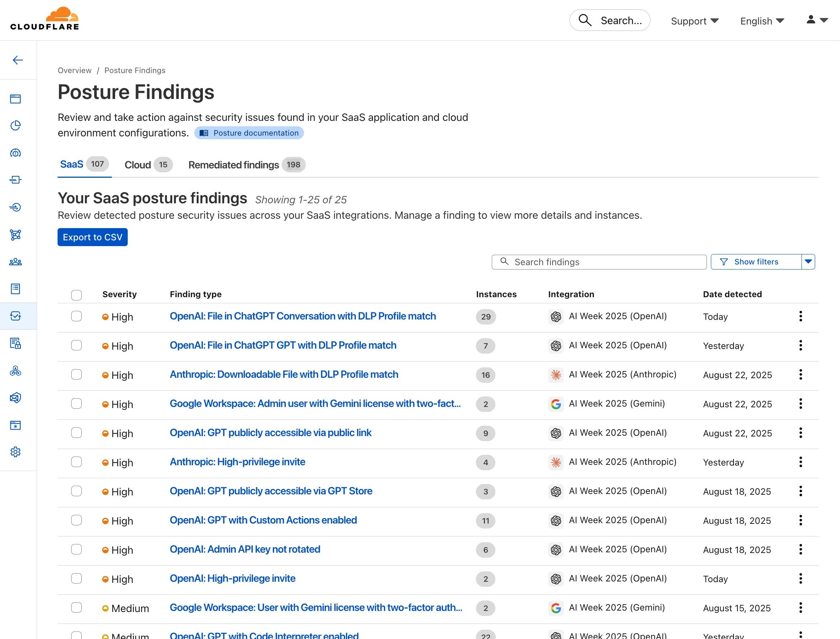Image resolution: width=840 pixels, height=639 pixels.
Task: Open the Cloud findings tab
Action: click(138, 165)
